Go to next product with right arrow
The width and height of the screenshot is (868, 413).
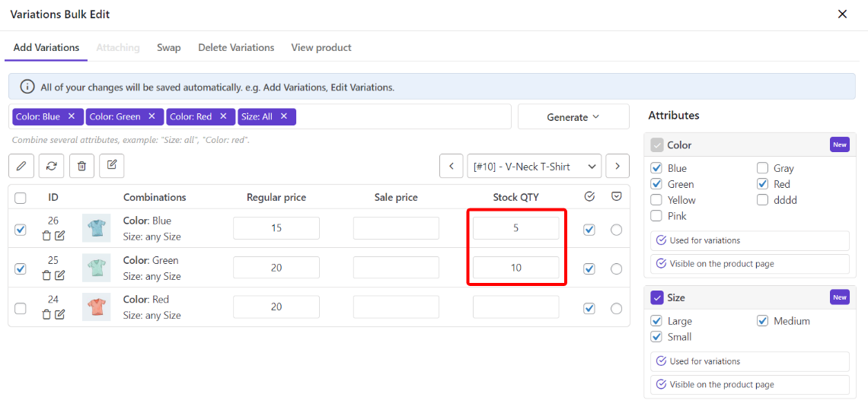coord(617,167)
